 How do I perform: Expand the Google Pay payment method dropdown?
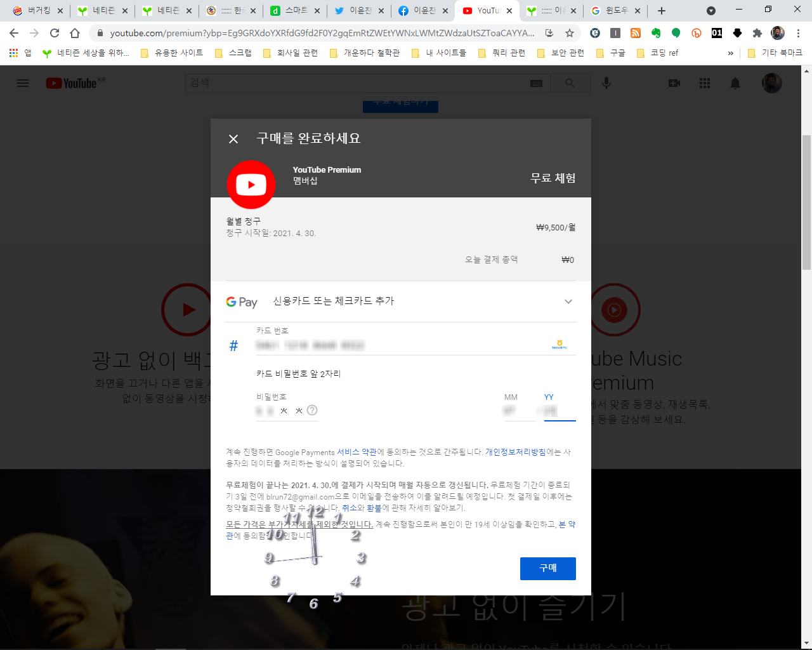pyautogui.click(x=568, y=302)
